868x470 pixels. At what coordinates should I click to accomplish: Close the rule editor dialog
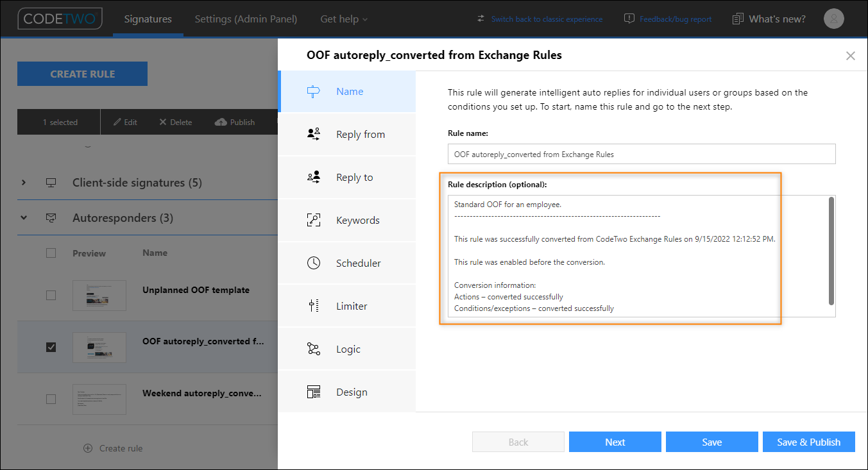(851, 56)
